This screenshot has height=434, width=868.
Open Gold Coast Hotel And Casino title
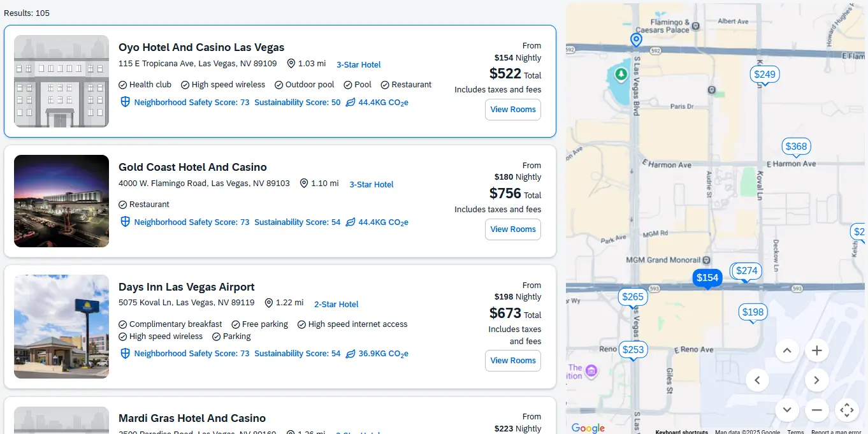click(x=192, y=167)
